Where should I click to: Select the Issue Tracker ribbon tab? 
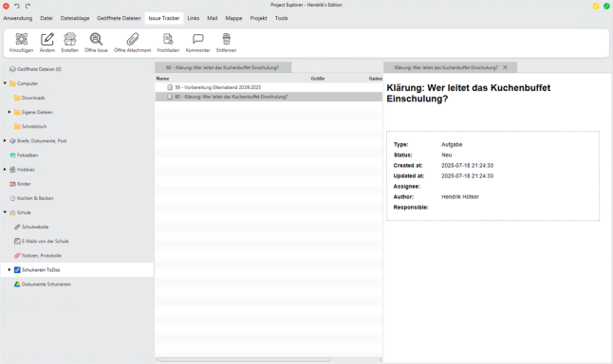point(164,18)
